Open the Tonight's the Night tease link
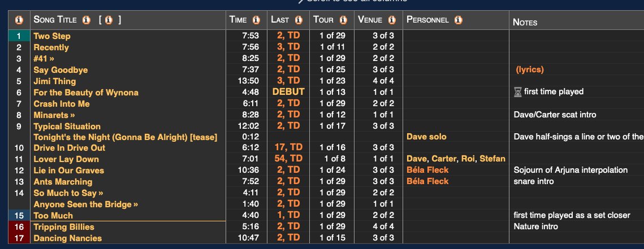The height and width of the screenshot is (249, 644). point(126,137)
